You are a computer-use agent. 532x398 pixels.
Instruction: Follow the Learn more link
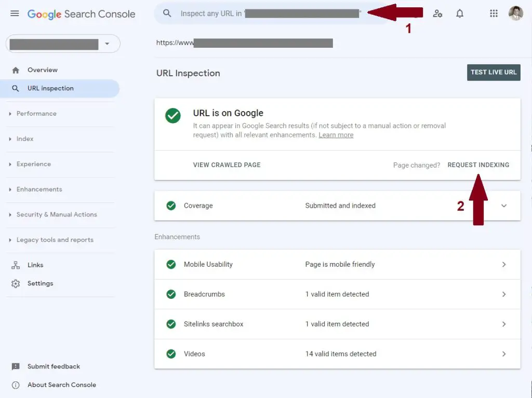(x=336, y=135)
